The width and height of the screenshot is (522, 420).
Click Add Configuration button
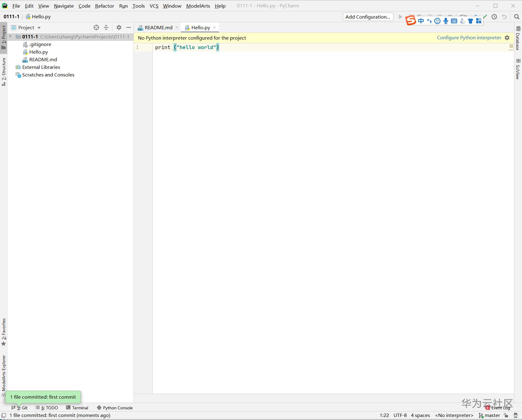(x=368, y=17)
